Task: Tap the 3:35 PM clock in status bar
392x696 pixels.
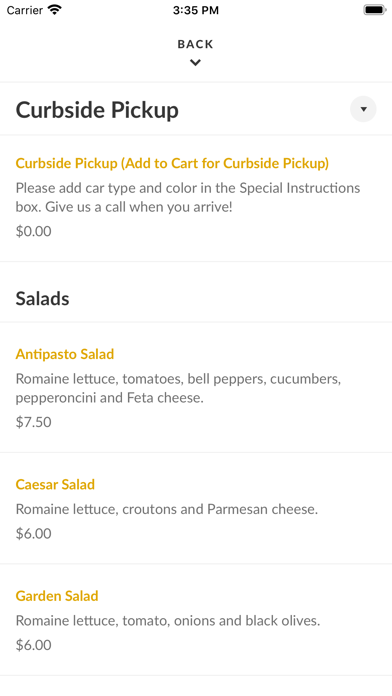Action: (196, 10)
